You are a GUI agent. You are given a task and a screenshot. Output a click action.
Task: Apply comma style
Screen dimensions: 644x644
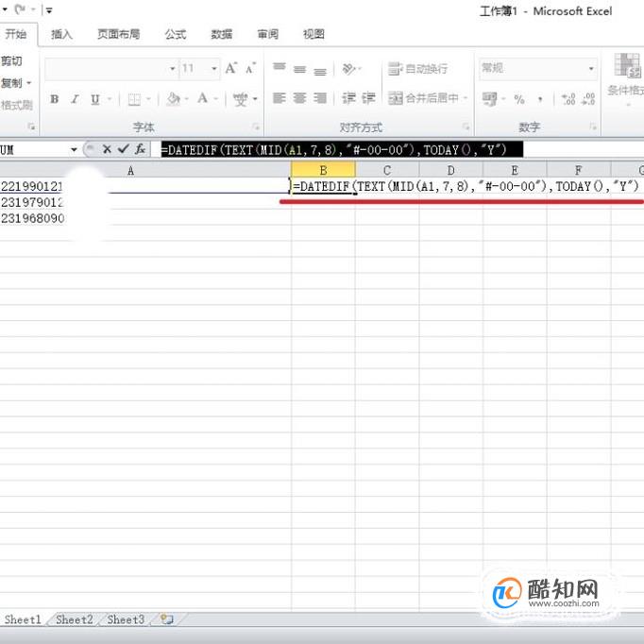coord(540,99)
